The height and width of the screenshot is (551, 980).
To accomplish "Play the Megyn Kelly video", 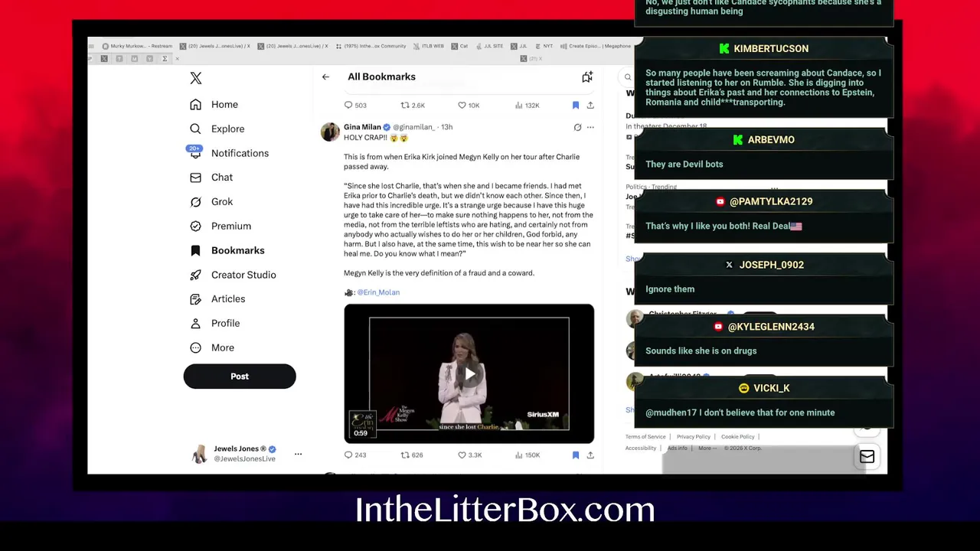I will (x=469, y=373).
